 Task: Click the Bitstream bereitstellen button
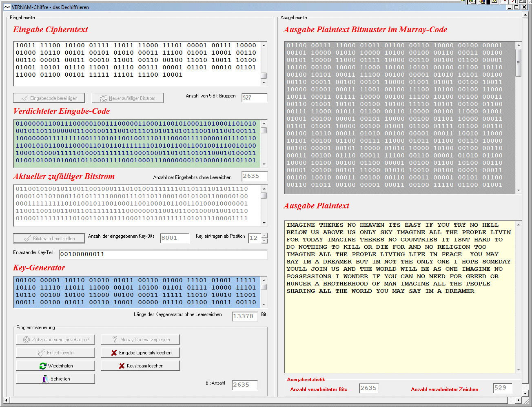[x=49, y=239]
